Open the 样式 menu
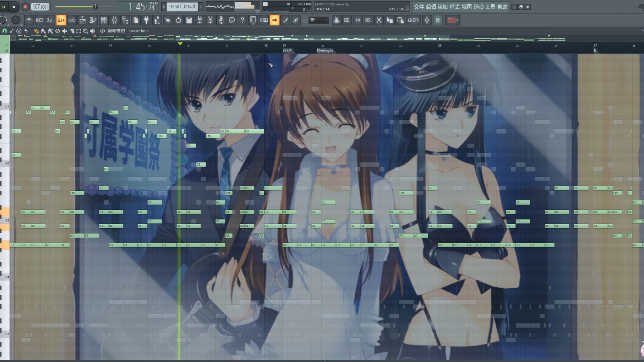644x362 pixels. (454, 7)
